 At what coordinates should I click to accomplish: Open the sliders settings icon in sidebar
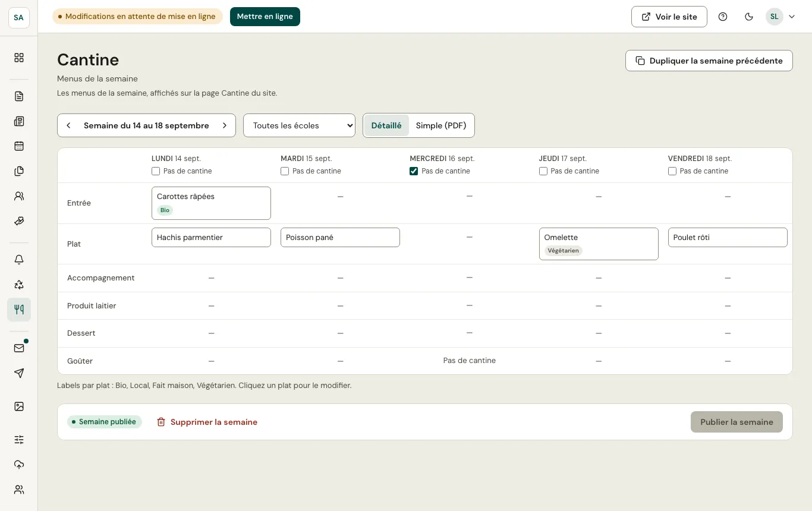coord(19,440)
